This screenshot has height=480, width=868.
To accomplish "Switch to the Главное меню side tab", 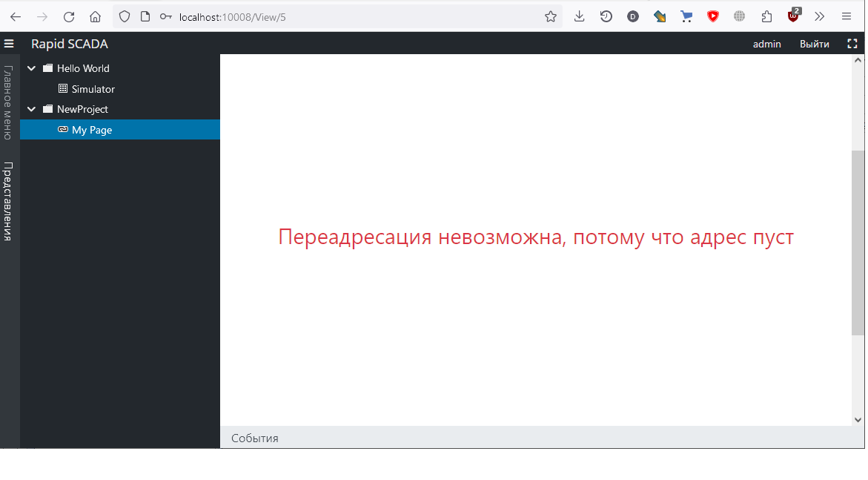I will [x=7, y=102].
